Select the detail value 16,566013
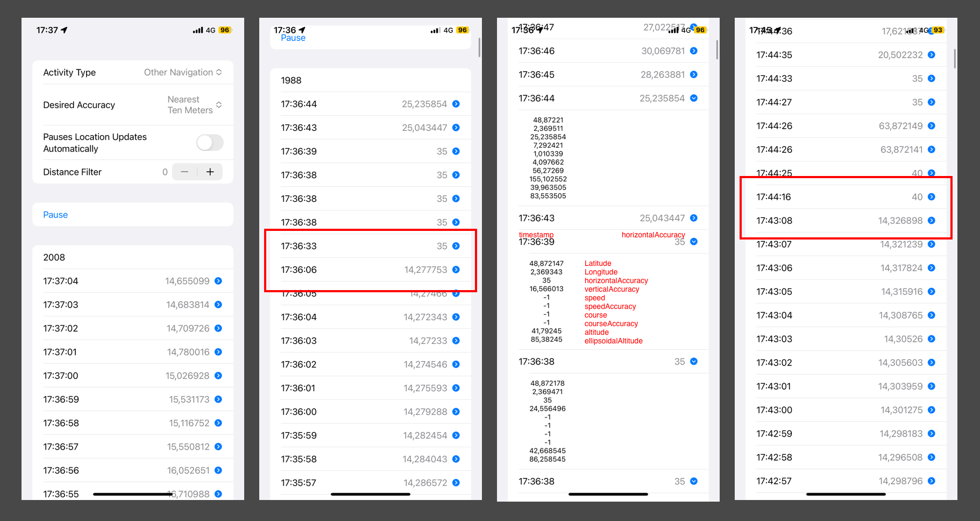 tap(546, 289)
